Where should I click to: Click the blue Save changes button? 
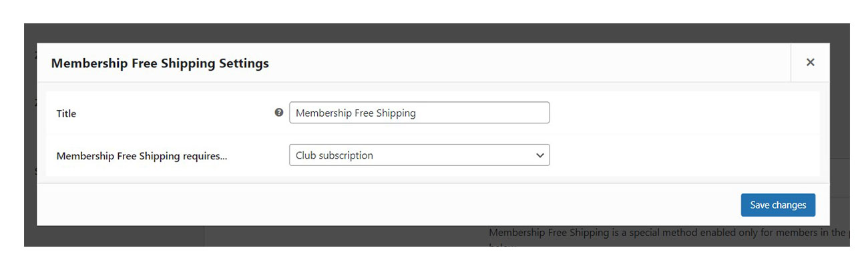[778, 205]
